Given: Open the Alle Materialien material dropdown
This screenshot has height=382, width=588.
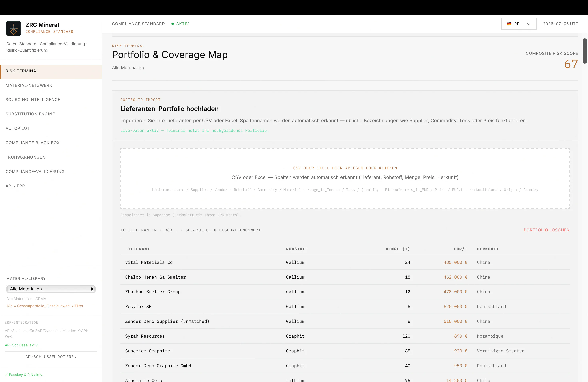Looking at the screenshot, I should tap(51, 289).
